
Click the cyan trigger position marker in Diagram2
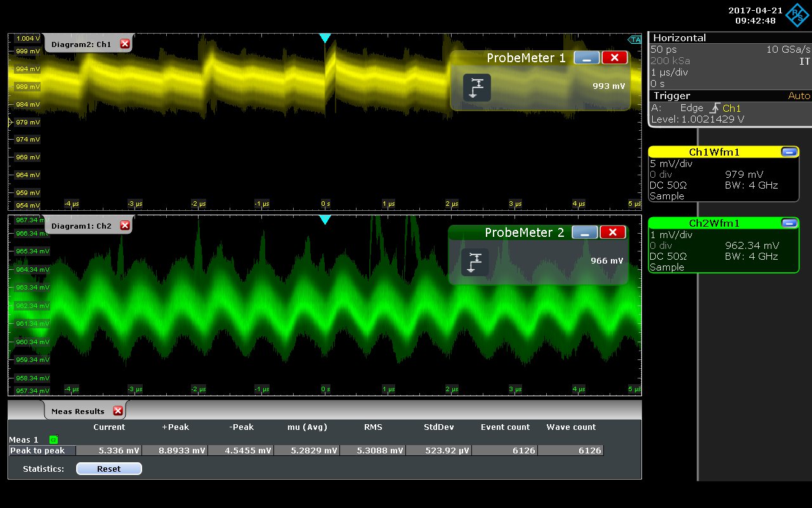[325, 38]
